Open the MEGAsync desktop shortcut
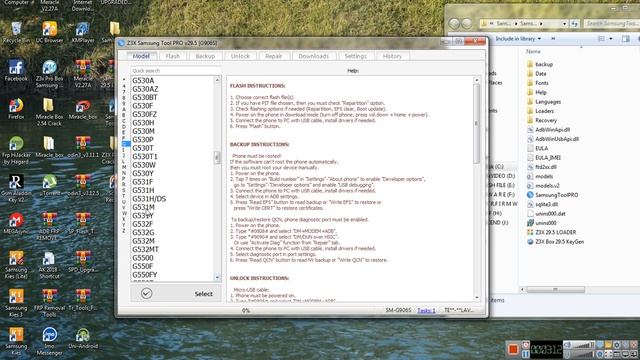This screenshot has height=360, width=640. pyautogui.click(x=16, y=224)
